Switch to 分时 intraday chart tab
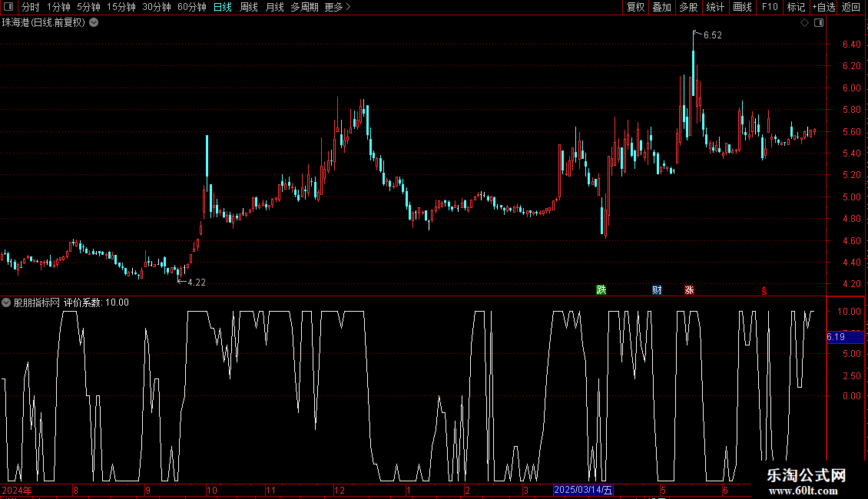Viewport: 868px width, 499px height. click(x=31, y=7)
